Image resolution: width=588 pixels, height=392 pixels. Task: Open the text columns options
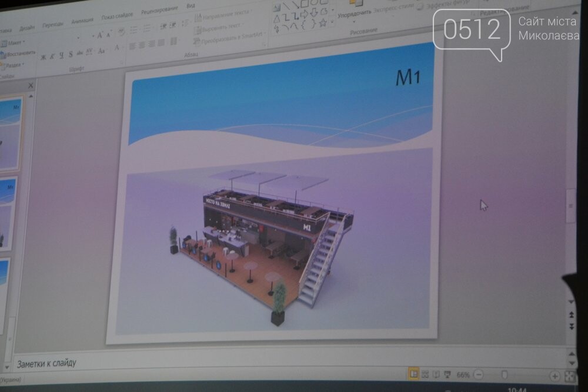(x=173, y=41)
